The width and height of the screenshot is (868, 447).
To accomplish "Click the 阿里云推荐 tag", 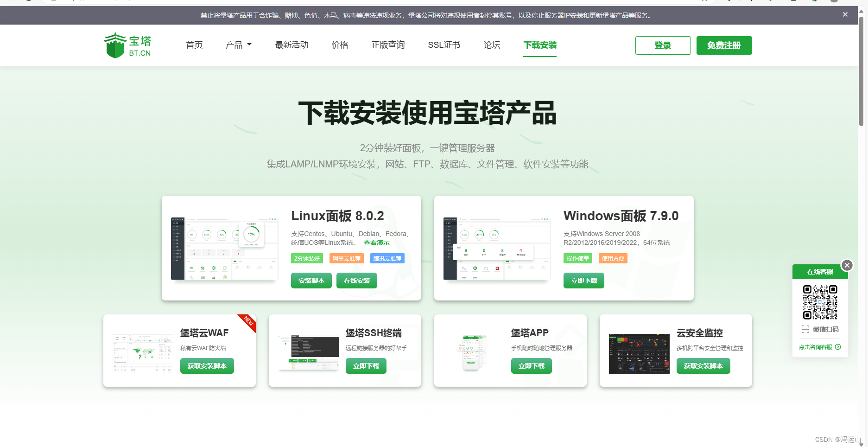I will (x=347, y=258).
